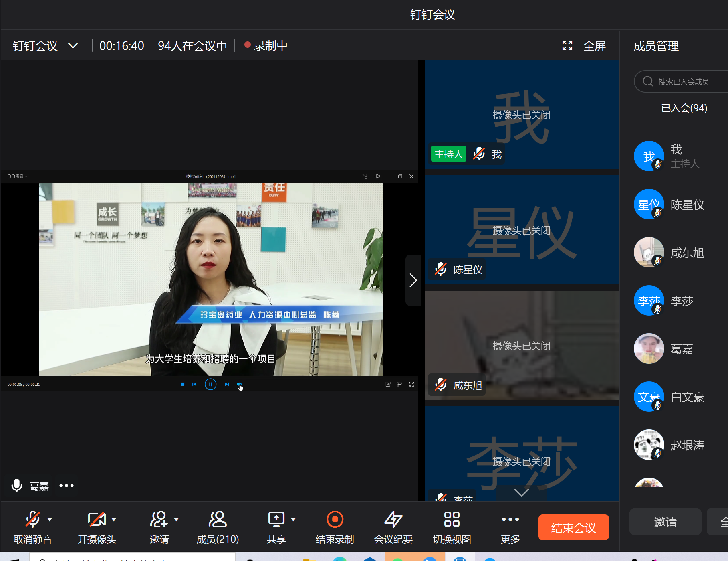Click the 成员(210) members icon

point(218,520)
